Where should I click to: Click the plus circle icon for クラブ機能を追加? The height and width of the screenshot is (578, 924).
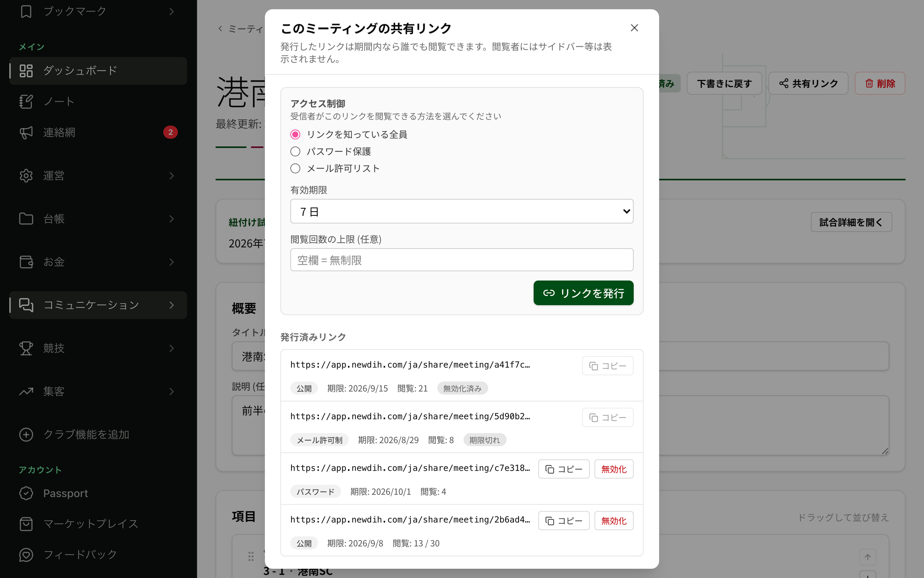click(26, 435)
